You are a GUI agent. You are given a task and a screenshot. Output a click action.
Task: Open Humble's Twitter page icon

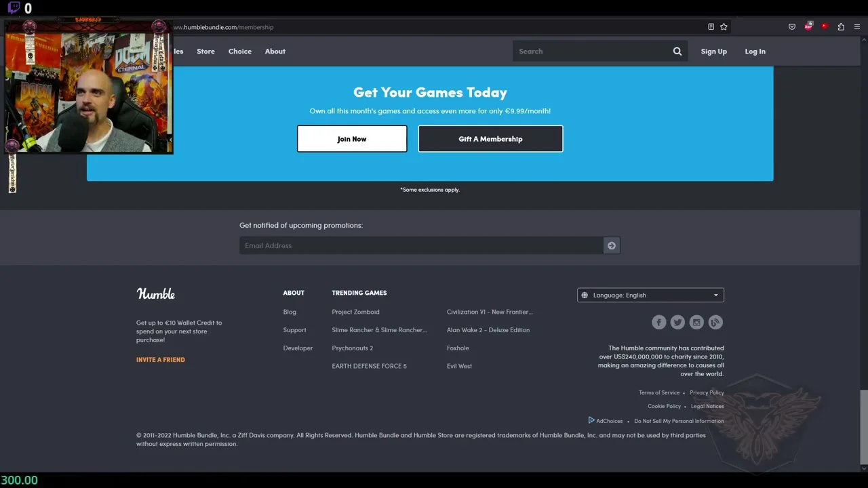[x=677, y=323]
